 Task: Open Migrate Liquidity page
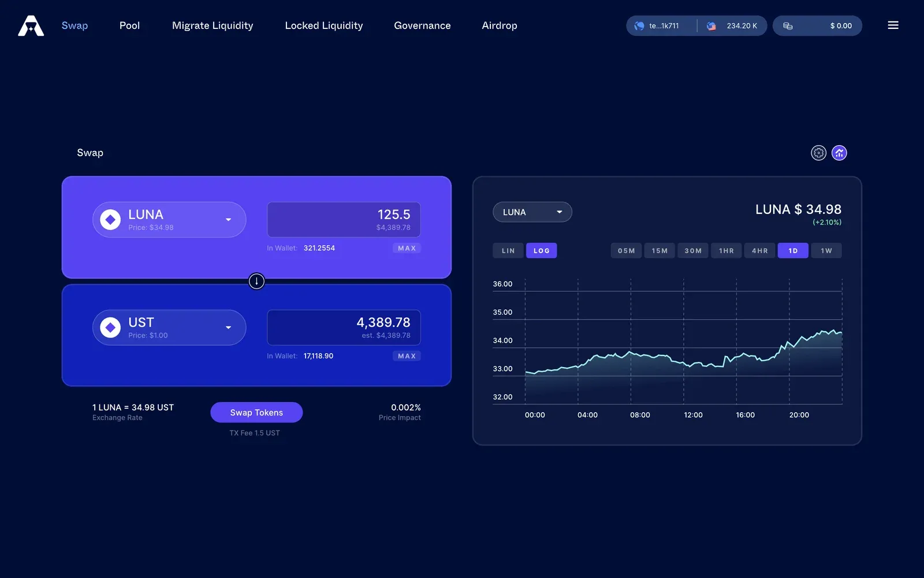[x=213, y=25]
